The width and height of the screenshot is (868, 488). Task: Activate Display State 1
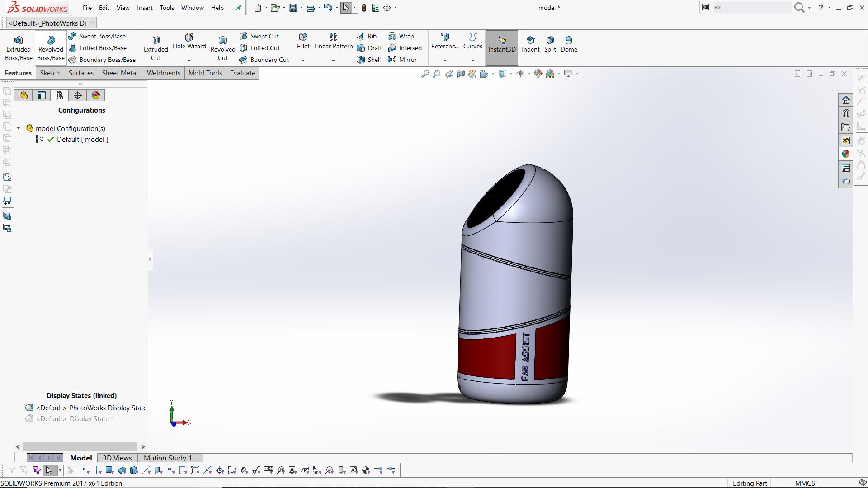point(75,419)
